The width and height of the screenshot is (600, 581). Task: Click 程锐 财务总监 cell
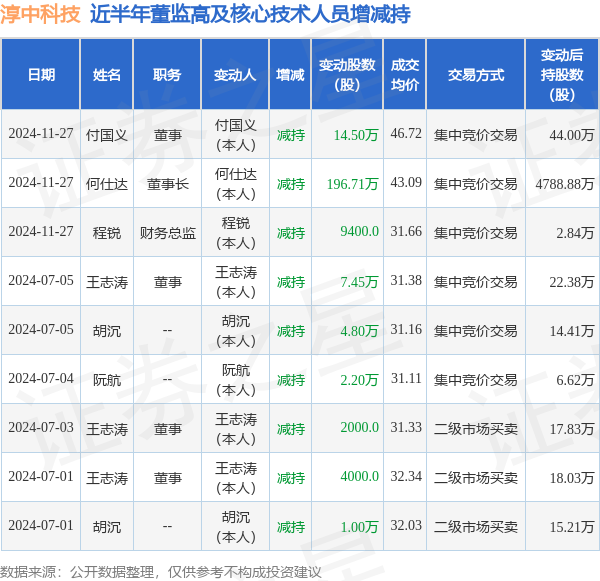[167, 233]
